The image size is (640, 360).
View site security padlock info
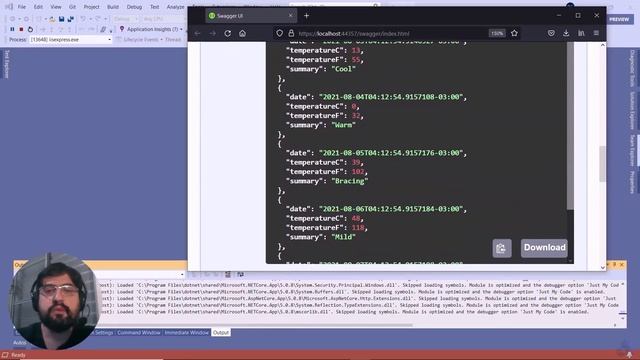tap(291, 33)
